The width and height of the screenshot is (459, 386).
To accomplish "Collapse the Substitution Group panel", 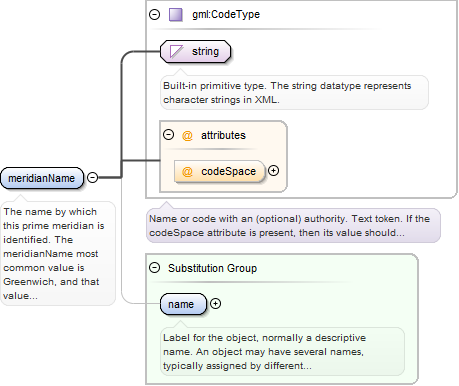I will coord(155,268).
